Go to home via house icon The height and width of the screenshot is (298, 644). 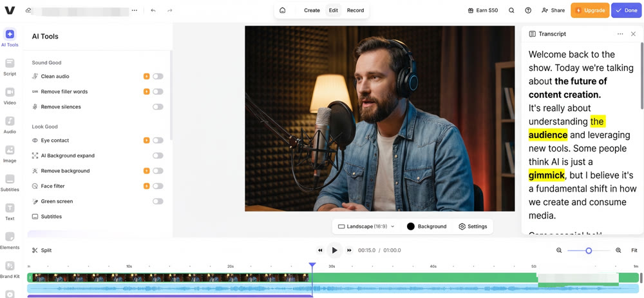tap(282, 10)
